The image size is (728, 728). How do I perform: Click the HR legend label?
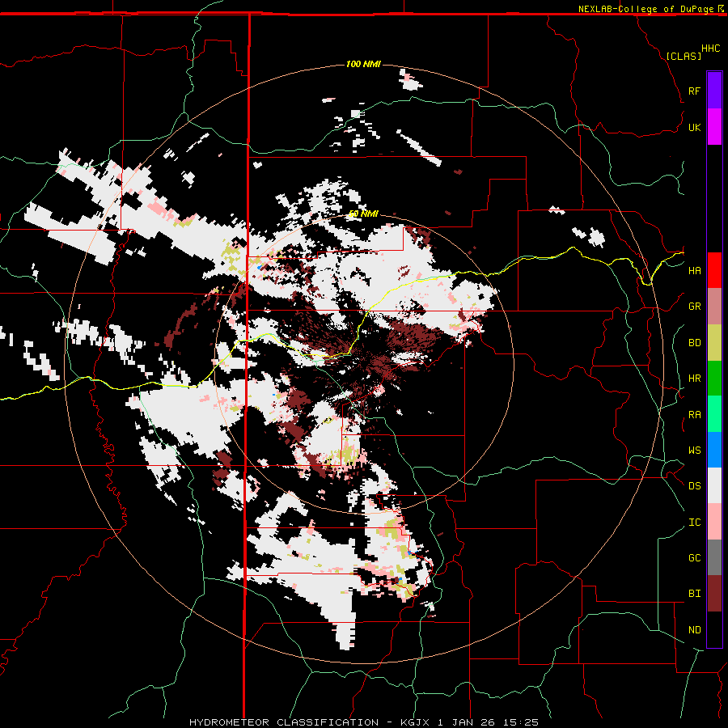click(694, 379)
